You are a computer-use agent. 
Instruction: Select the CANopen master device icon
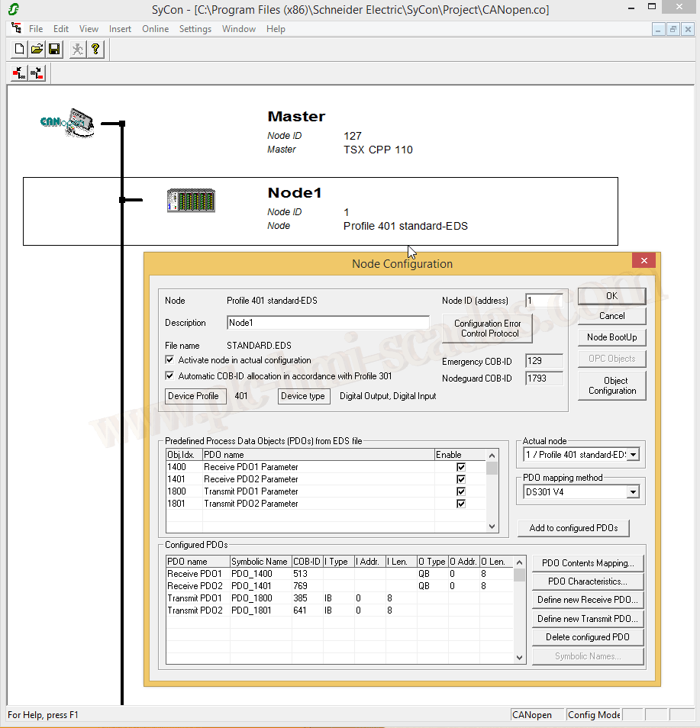[x=68, y=122]
